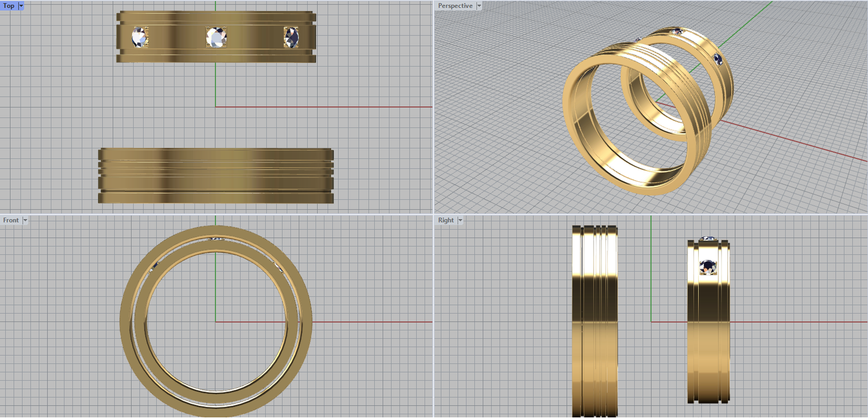Open the Top viewport dropdown arrow
The width and height of the screenshot is (868, 419).
pyautogui.click(x=21, y=5)
